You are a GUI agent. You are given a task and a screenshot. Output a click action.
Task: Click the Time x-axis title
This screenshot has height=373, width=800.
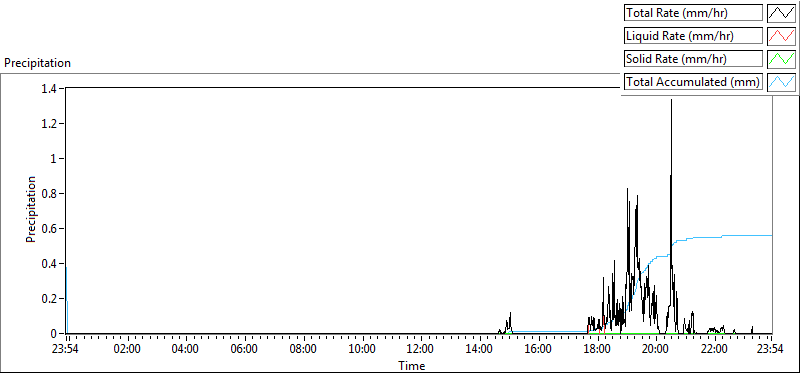pyautogui.click(x=412, y=365)
